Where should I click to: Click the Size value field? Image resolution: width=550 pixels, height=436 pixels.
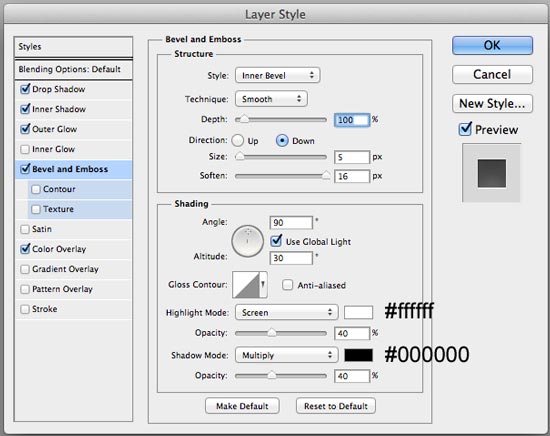pyautogui.click(x=352, y=157)
